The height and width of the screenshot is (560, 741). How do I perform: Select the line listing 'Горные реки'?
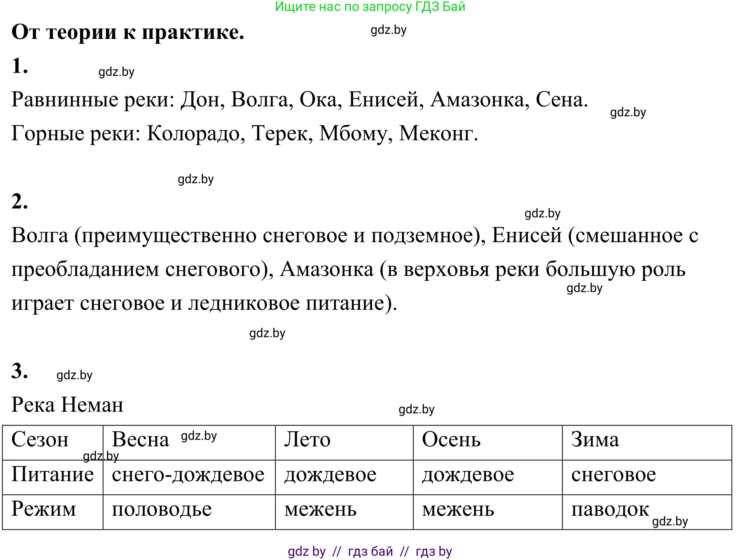coord(245,134)
